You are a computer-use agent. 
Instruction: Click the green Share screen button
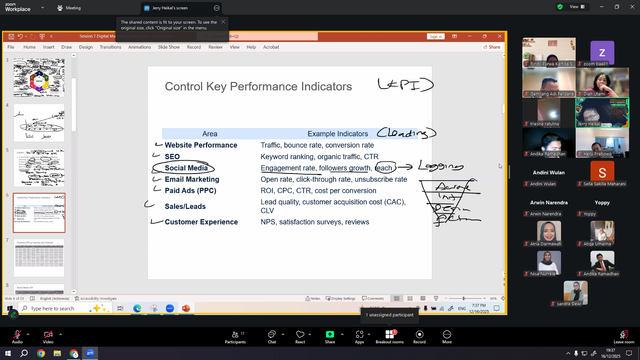click(x=330, y=336)
